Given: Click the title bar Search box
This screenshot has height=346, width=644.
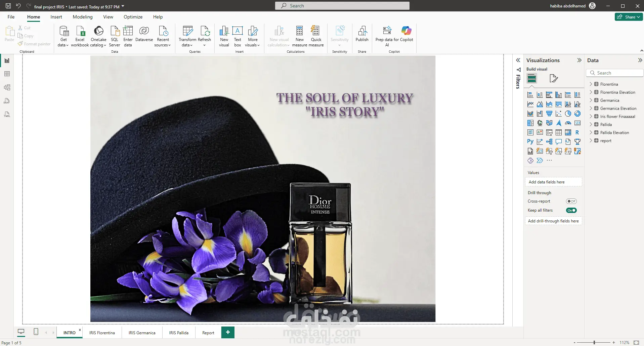Looking at the screenshot, I should pyautogui.click(x=342, y=6).
